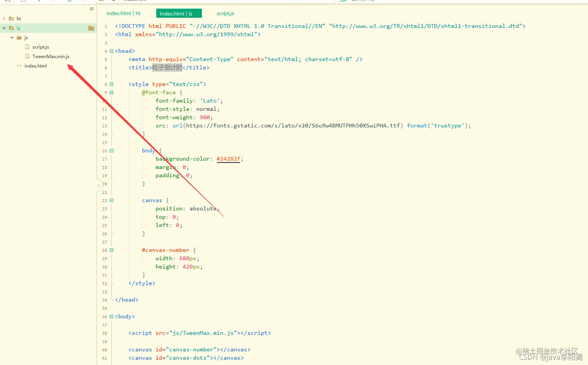588x365 pixels.
Task: Click line number 38 in gutter
Action: pos(105,334)
